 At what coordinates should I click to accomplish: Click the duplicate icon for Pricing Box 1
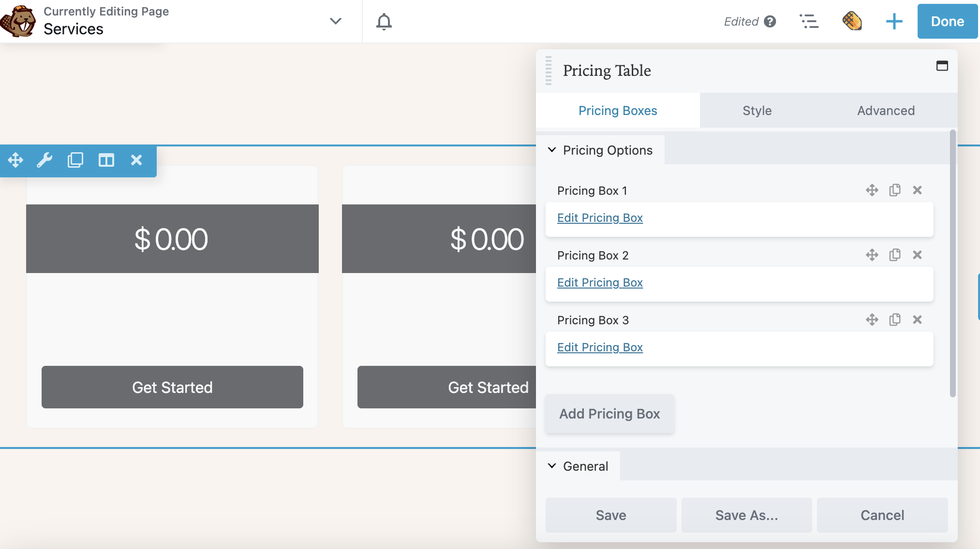894,190
